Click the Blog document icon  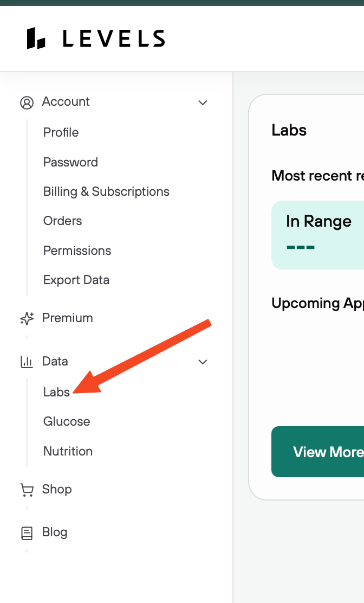(x=27, y=533)
